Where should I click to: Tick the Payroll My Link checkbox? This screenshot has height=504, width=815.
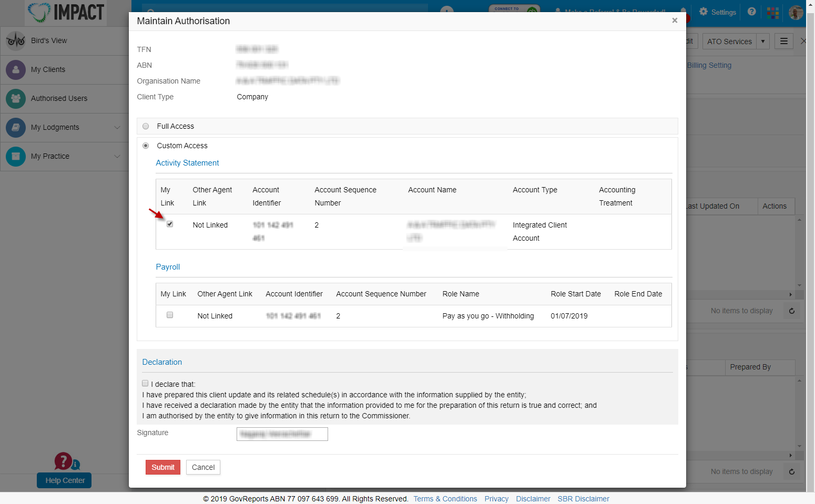[170, 315]
